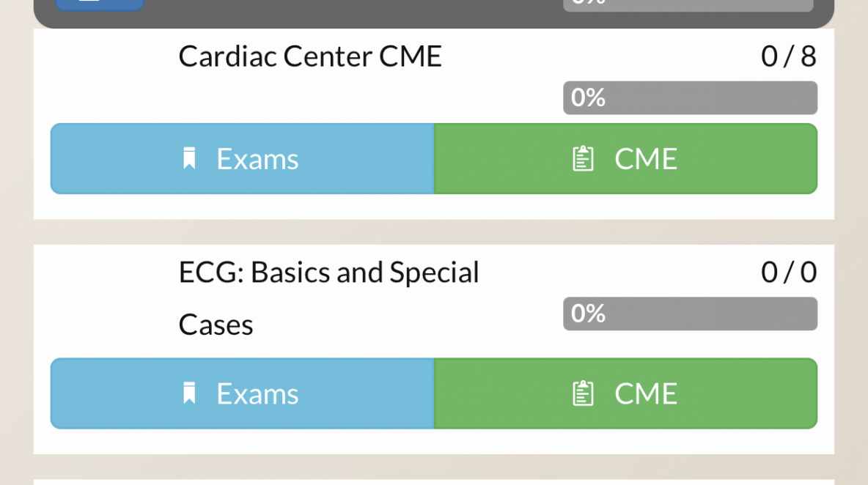Open Exams for ECG: Basics and Special Cases
This screenshot has width=868, height=485.
(242, 393)
